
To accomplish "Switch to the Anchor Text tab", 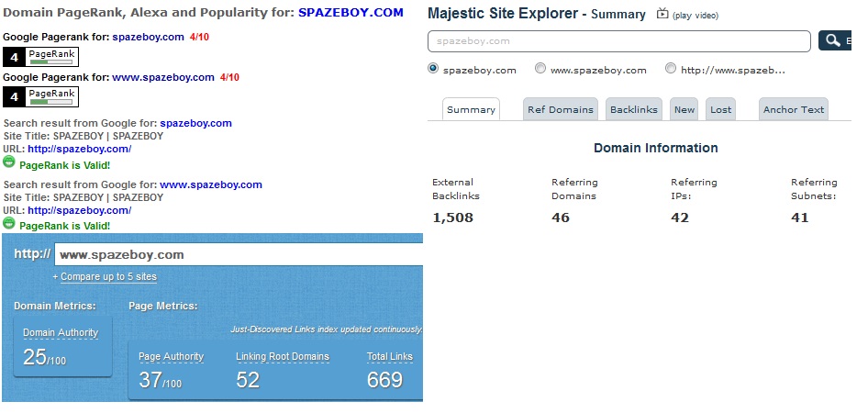I will (794, 109).
